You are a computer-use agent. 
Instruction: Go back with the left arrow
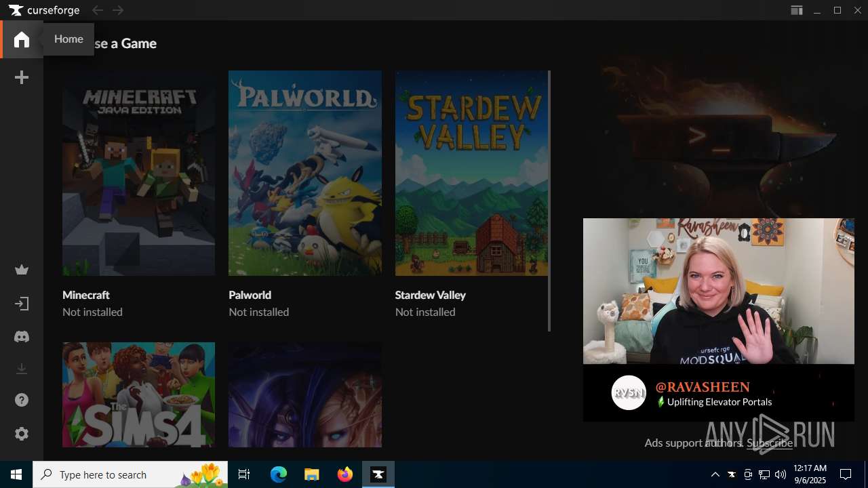click(x=98, y=10)
